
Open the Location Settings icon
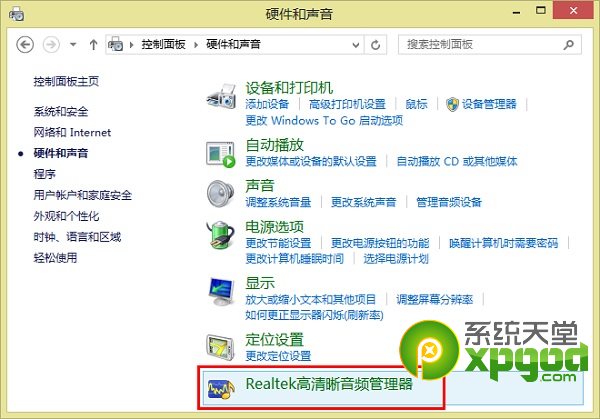[x=220, y=346]
